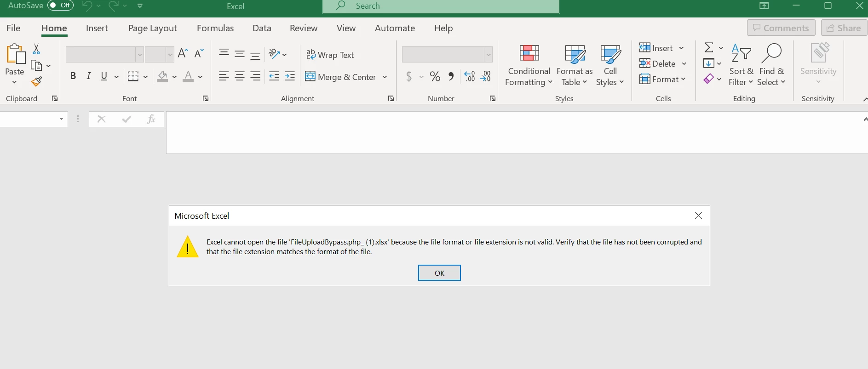868x369 pixels.
Task: Apply Percent Style
Action: 435,76
